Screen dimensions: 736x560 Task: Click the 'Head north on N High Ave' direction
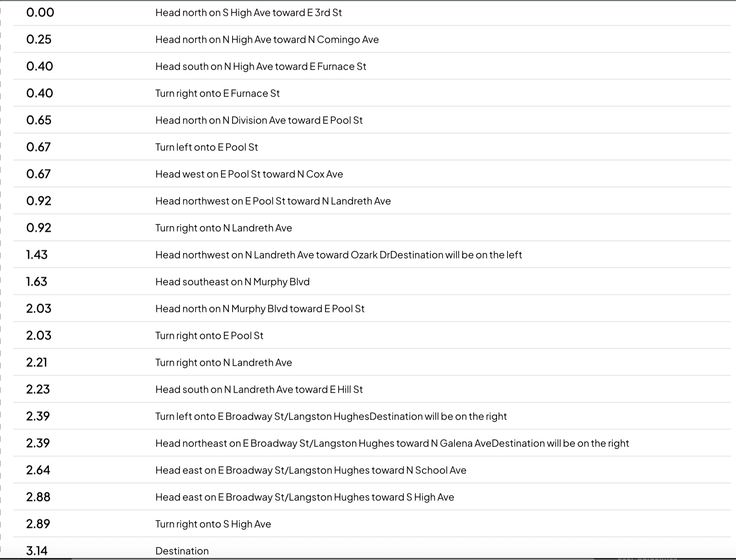pyautogui.click(x=372, y=39)
